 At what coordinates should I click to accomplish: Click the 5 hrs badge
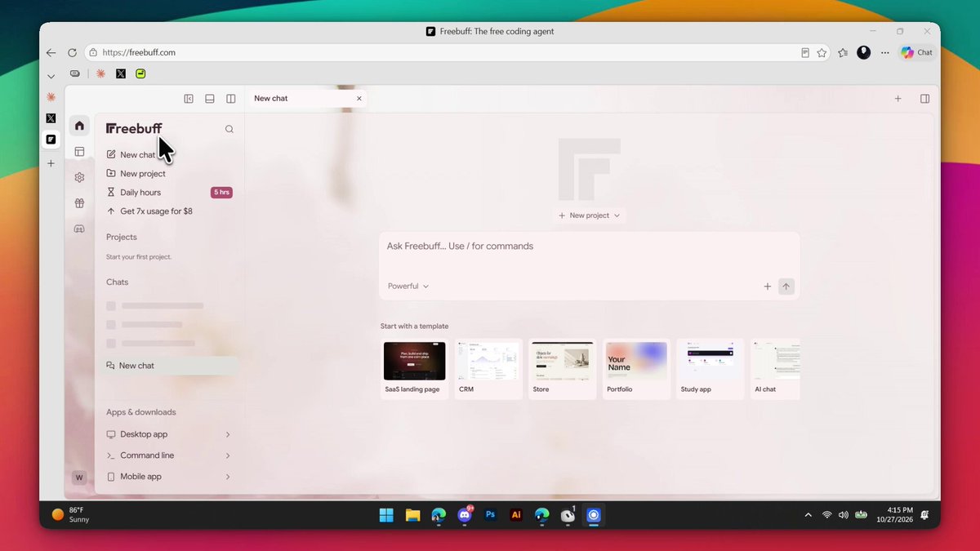(x=221, y=193)
